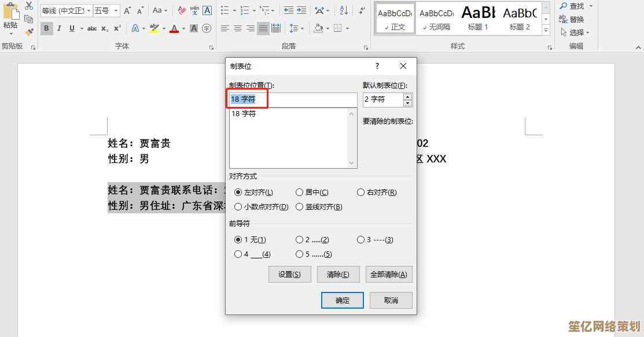
Task: Click the Justify alignment icon
Action: [263, 28]
